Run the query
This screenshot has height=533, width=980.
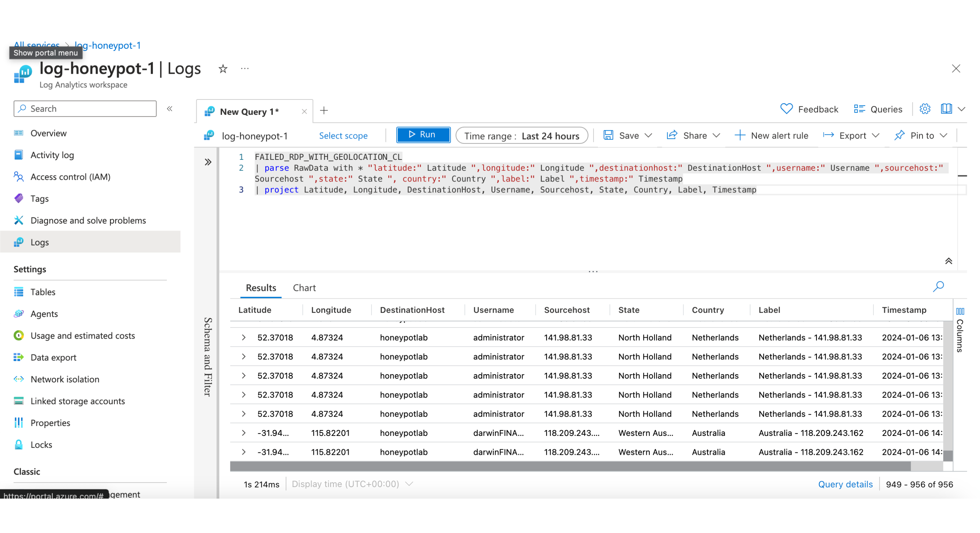[x=423, y=135]
